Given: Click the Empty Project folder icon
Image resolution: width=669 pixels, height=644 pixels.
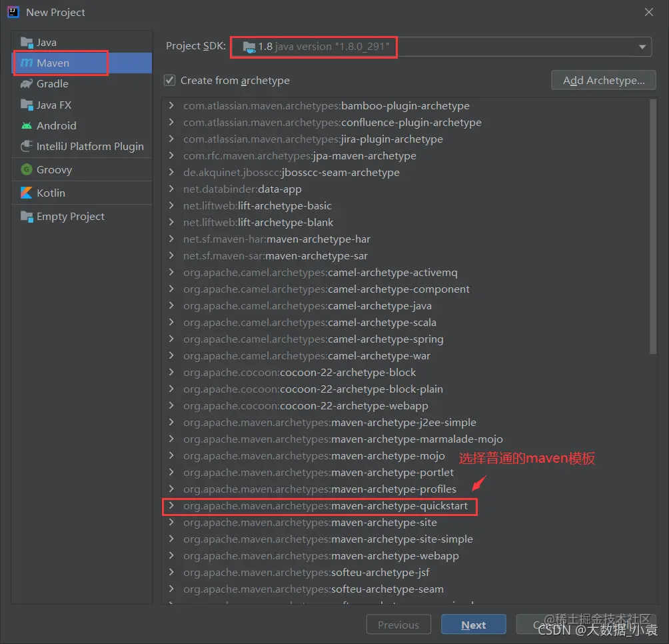Looking at the screenshot, I should pos(27,217).
